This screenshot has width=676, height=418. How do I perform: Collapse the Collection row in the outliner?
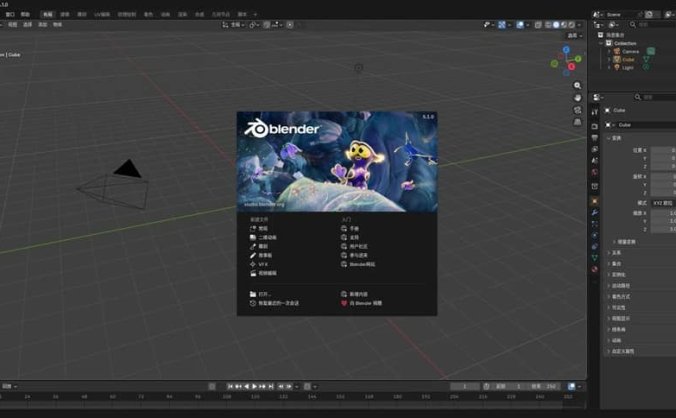click(x=601, y=43)
